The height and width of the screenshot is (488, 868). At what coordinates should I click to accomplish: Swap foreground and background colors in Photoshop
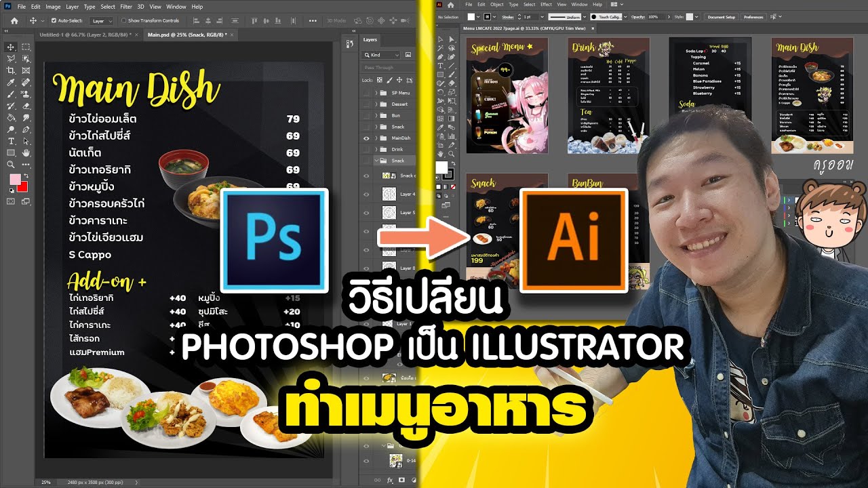pos(26,176)
